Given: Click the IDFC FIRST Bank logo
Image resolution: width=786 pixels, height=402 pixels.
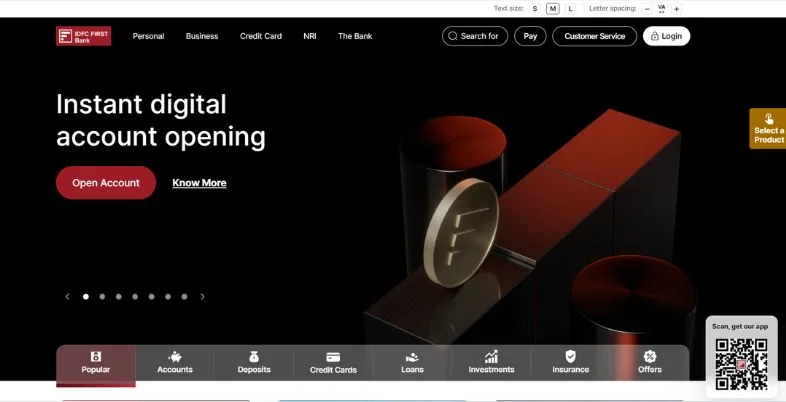Looking at the screenshot, I should point(84,36).
